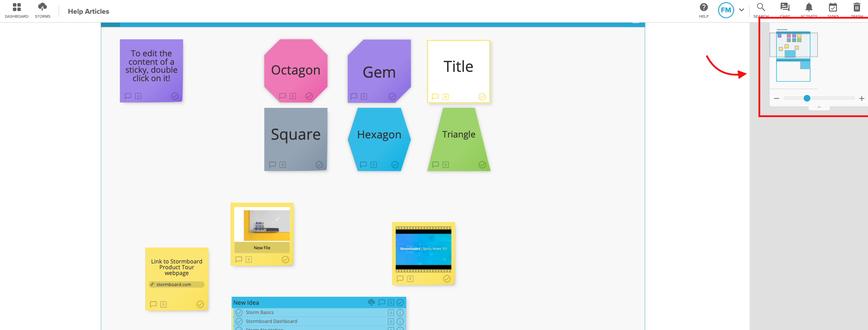868x330 pixels.
Task: Open comments on the New File sticky
Action: click(239, 259)
